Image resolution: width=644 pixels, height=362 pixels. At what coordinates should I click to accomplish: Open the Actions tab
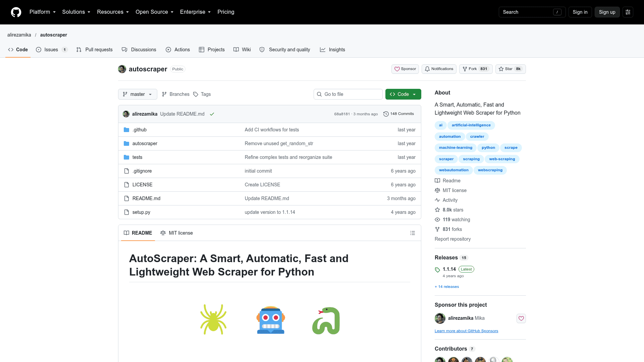(178, 50)
